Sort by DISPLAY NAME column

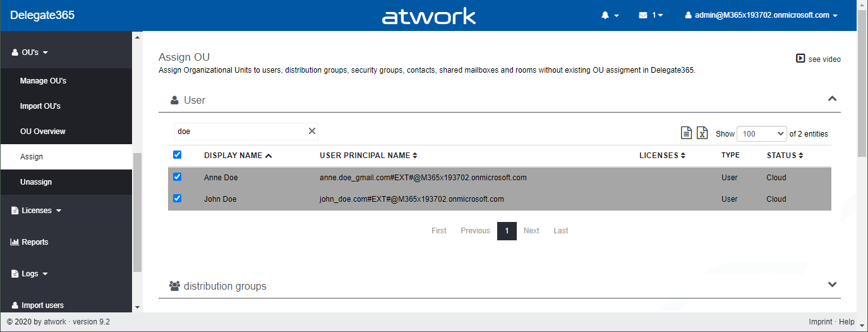(238, 156)
